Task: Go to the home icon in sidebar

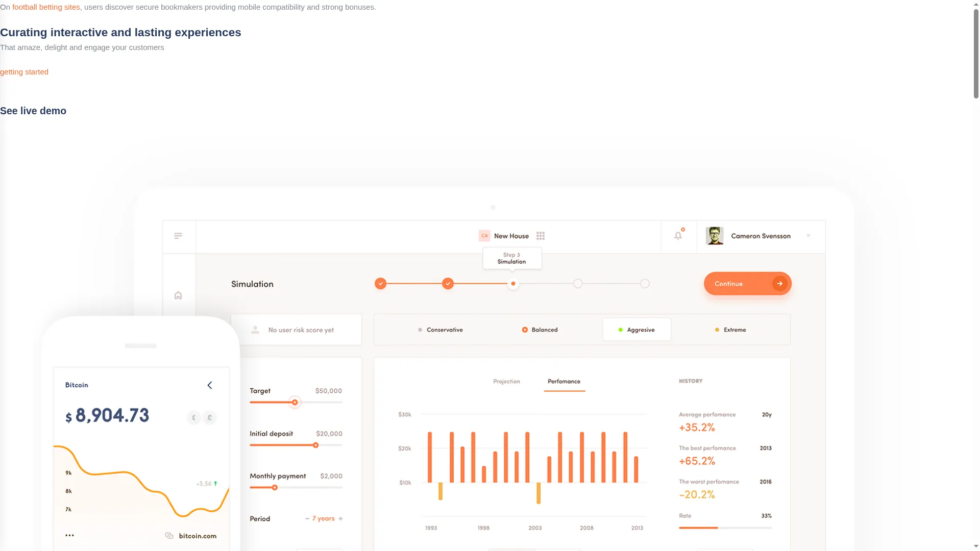Action: pos(178,295)
